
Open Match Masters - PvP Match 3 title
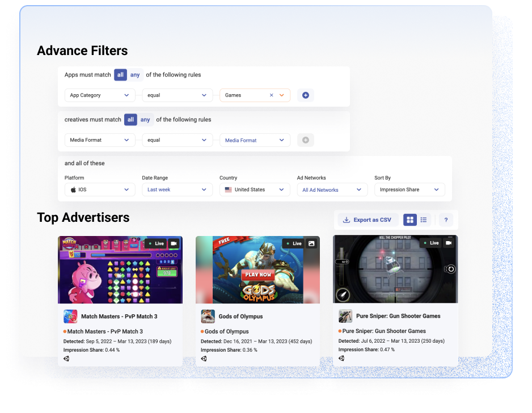[x=119, y=317]
